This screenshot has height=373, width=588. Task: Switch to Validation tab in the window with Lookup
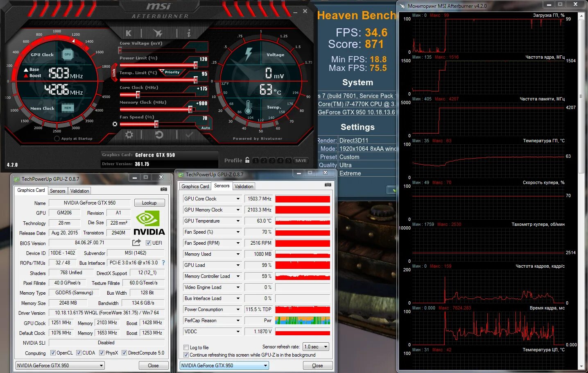click(79, 191)
